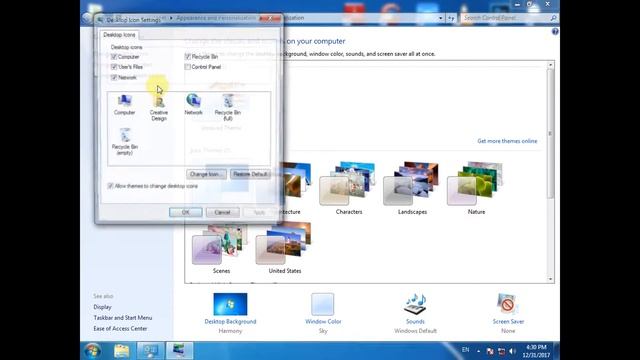Select the Computer icon in preview list
This screenshot has height=360, width=640.
pyautogui.click(x=124, y=104)
